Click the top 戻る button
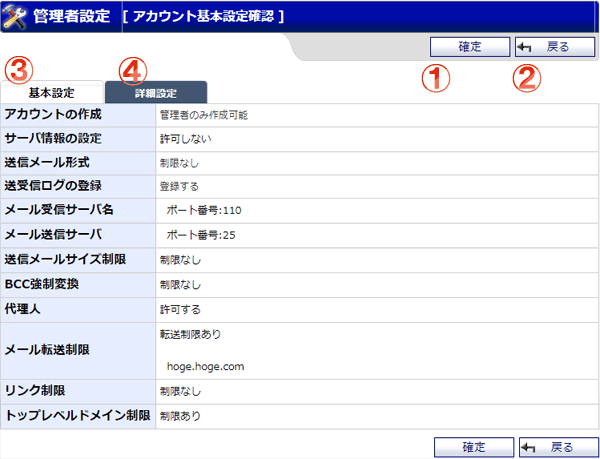The height and width of the screenshot is (459, 600). tap(555, 47)
